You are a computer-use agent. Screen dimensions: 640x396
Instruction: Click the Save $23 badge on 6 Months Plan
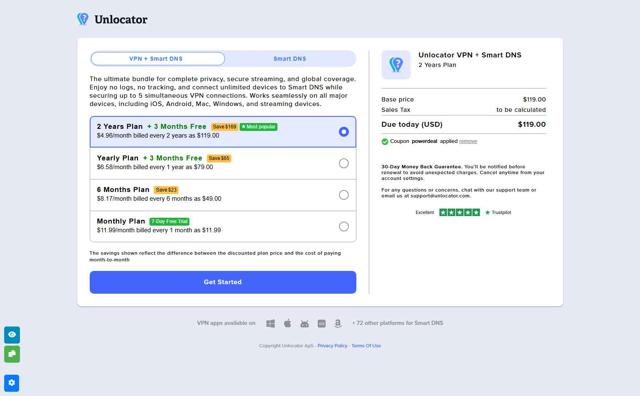(166, 189)
